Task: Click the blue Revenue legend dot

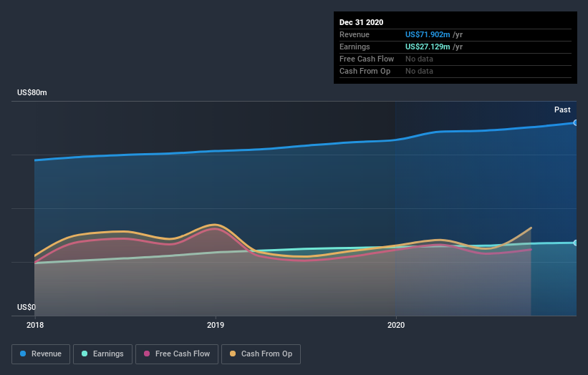Action: pyautogui.click(x=23, y=354)
